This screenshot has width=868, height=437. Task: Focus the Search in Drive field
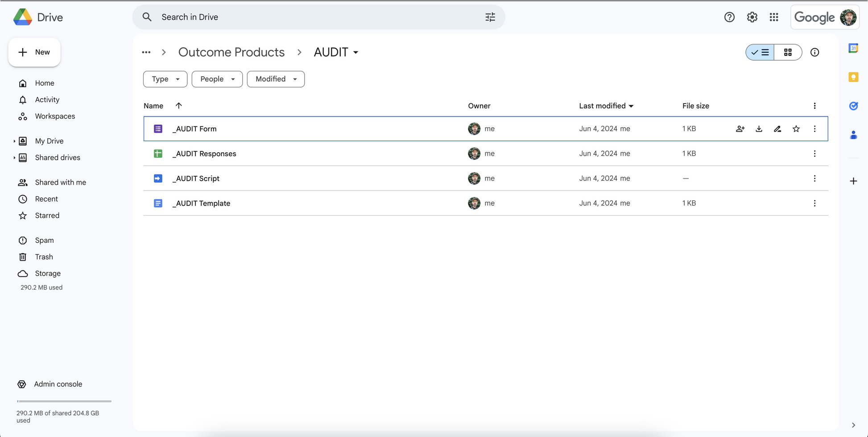(x=318, y=17)
